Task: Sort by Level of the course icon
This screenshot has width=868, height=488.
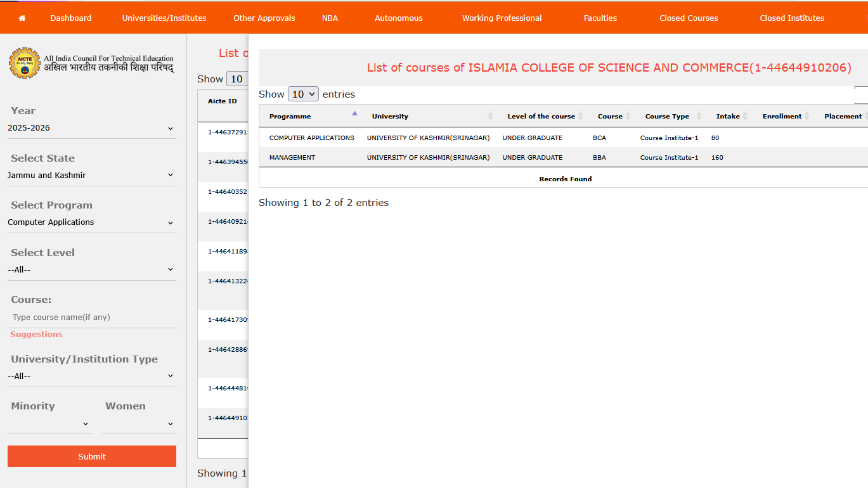Action: (x=581, y=116)
